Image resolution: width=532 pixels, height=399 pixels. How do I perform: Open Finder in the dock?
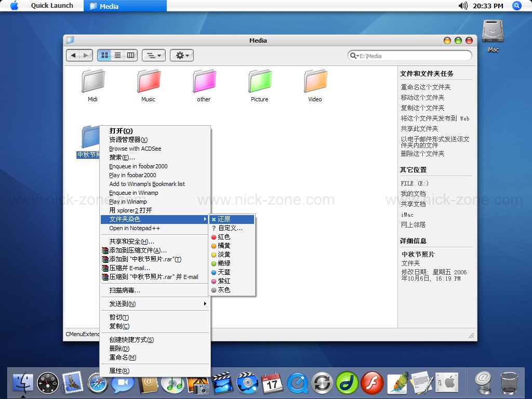click(x=23, y=383)
